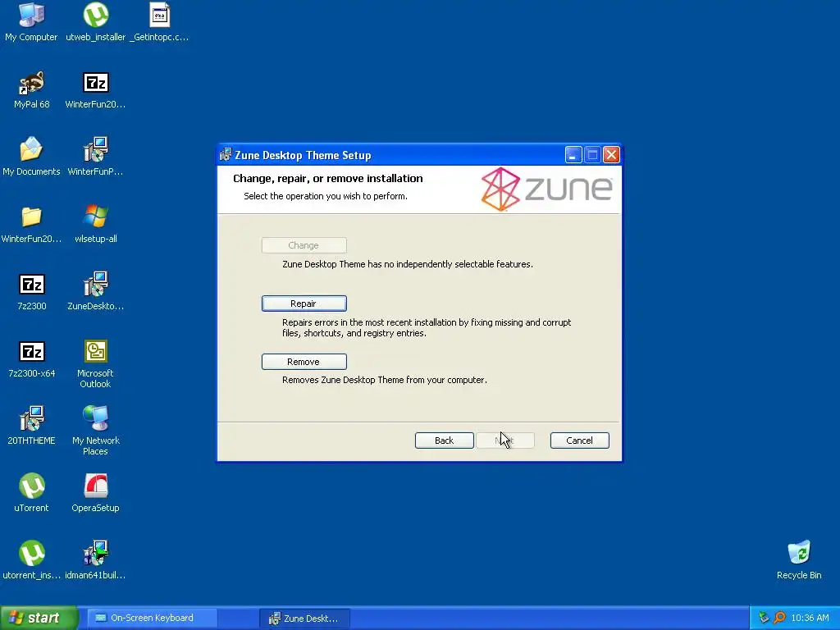Viewport: 840px width, 630px height.
Task: Click the network tray icon beside magnifier
Action: tap(764, 618)
